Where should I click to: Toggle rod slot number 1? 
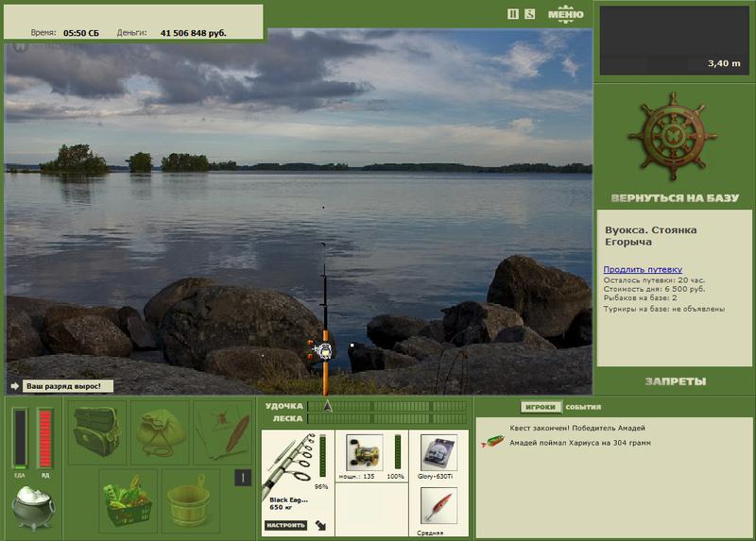tap(243, 478)
